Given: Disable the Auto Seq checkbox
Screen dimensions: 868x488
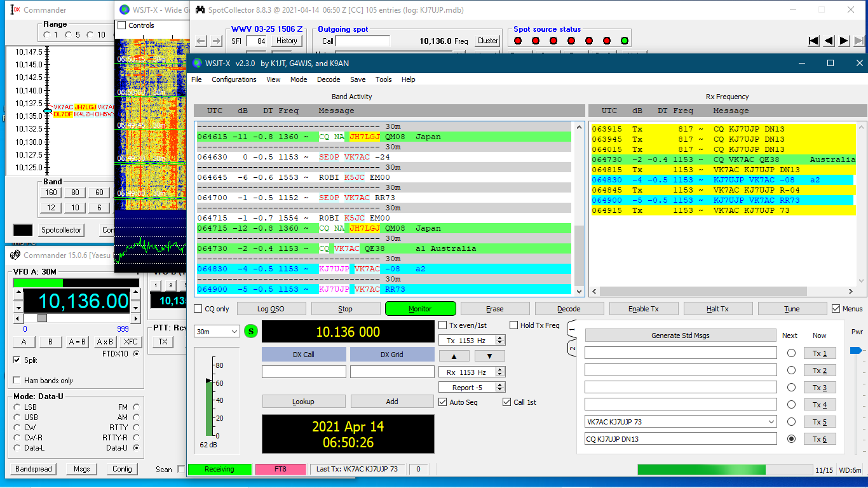Looking at the screenshot, I should 443,402.
